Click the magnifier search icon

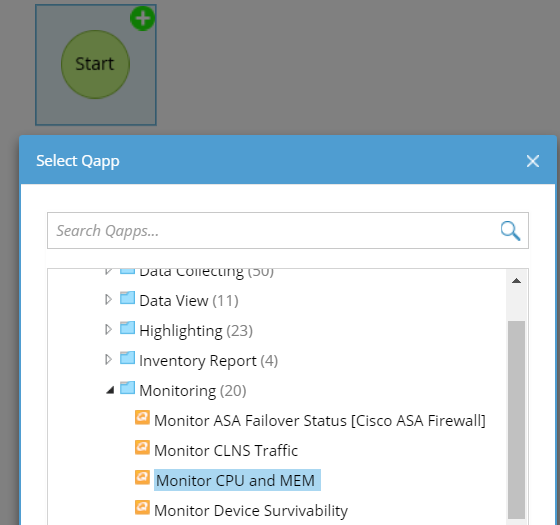coord(510,231)
